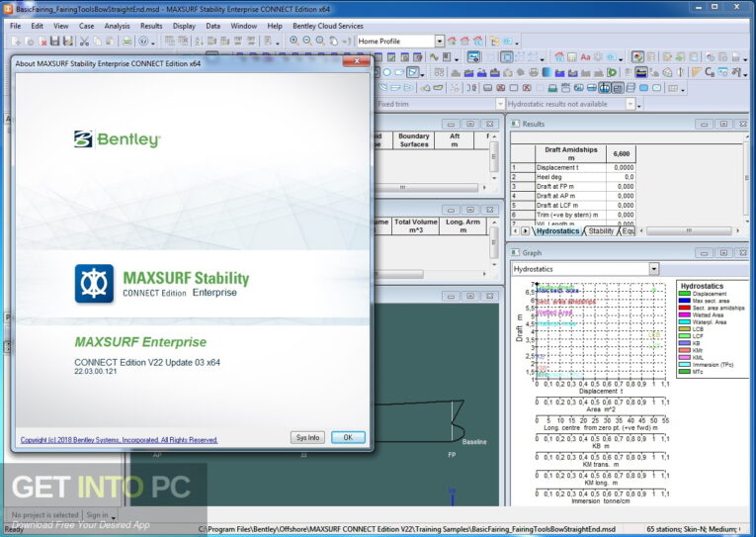Click the Draft at FP m row
Image resolution: width=756 pixels, height=537 pixels.
(x=573, y=186)
